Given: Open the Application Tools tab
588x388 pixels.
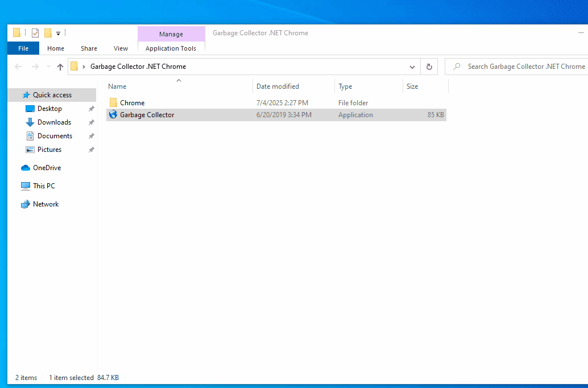Looking at the screenshot, I should coord(171,48).
